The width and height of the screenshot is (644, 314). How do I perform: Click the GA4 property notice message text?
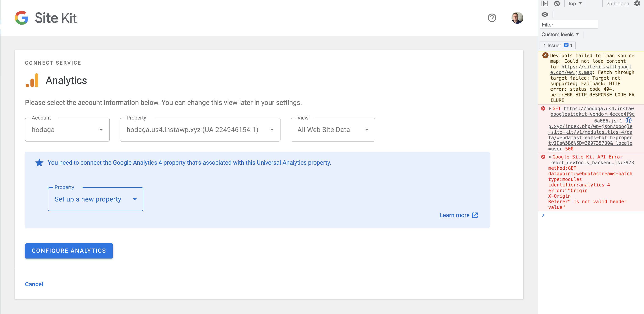tap(189, 163)
